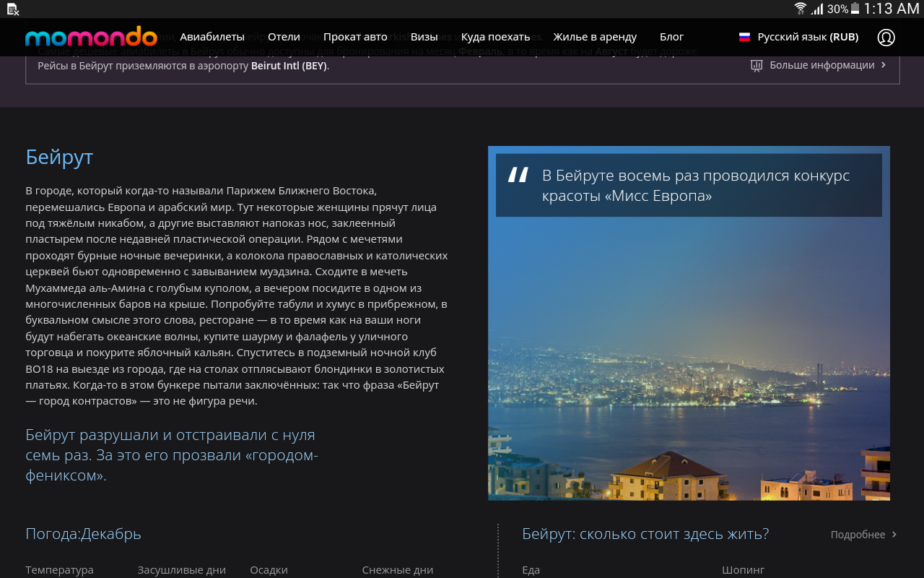Click the Бейрут section heading

(x=59, y=157)
